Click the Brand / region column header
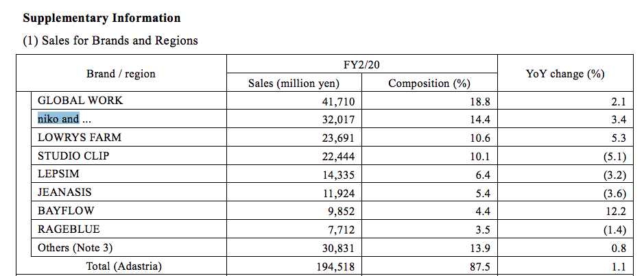 click(121, 74)
